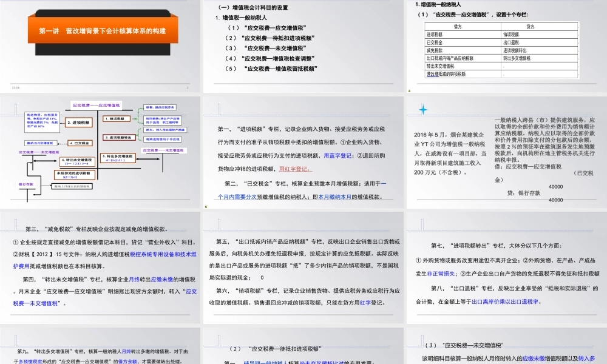Click the "银行存款" label in the T-account diagram

pyautogui.click(x=25, y=184)
